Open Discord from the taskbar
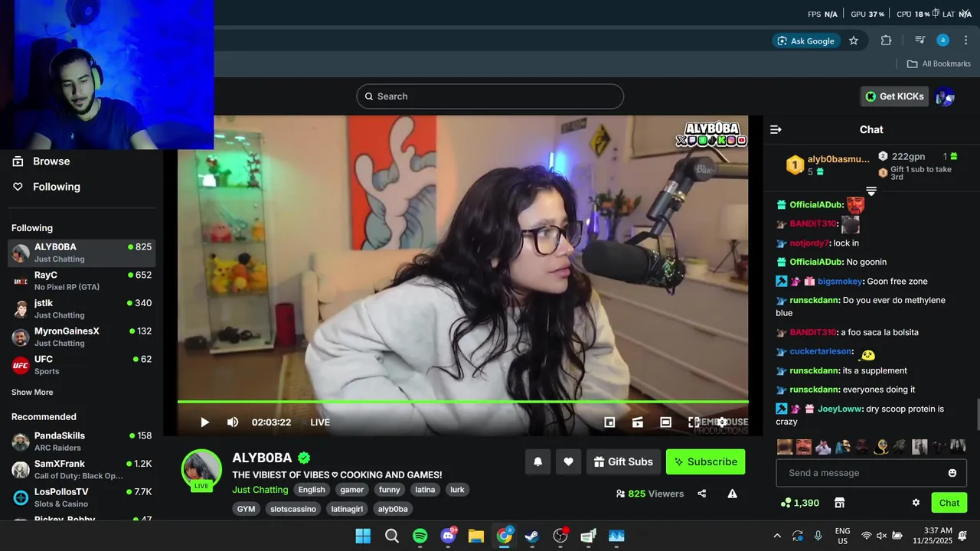980x551 pixels. coord(449,536)
